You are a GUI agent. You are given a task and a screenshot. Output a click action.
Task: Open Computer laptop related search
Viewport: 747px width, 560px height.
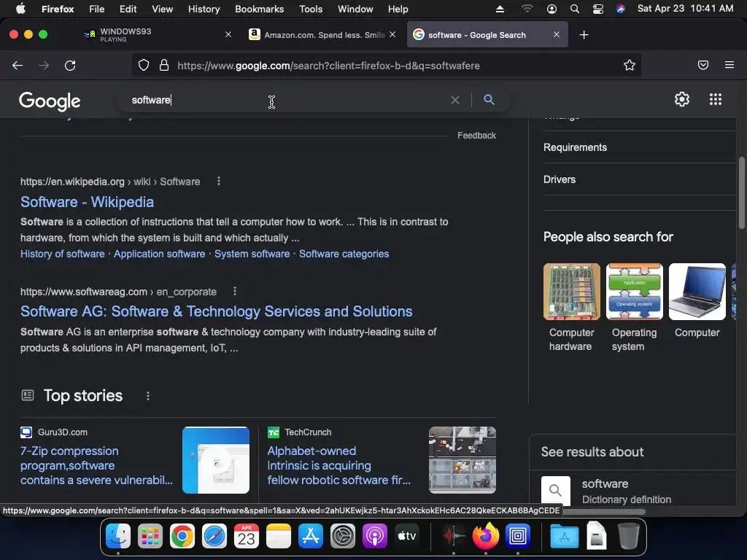click(x=697, y=301)
